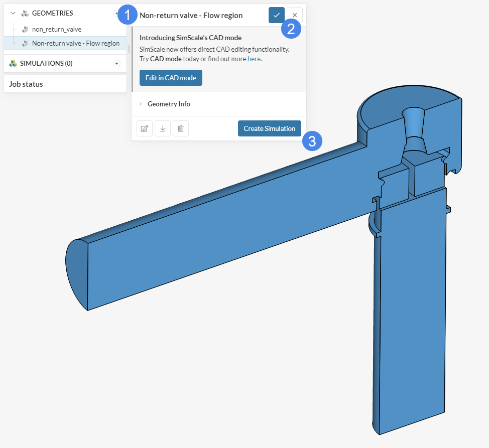Close the geometry panel with X

(x=294, y=15)
